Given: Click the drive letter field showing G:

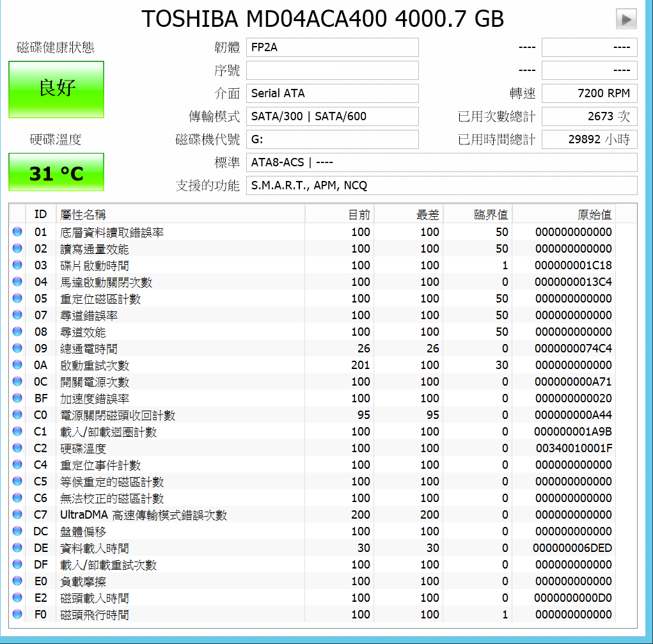Looking at the screenshot, I should [333, 139].
